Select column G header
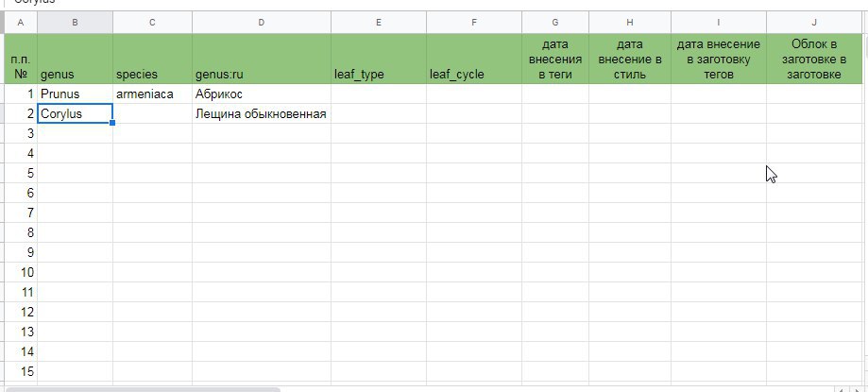868x392 pixels. coord(555,22)
